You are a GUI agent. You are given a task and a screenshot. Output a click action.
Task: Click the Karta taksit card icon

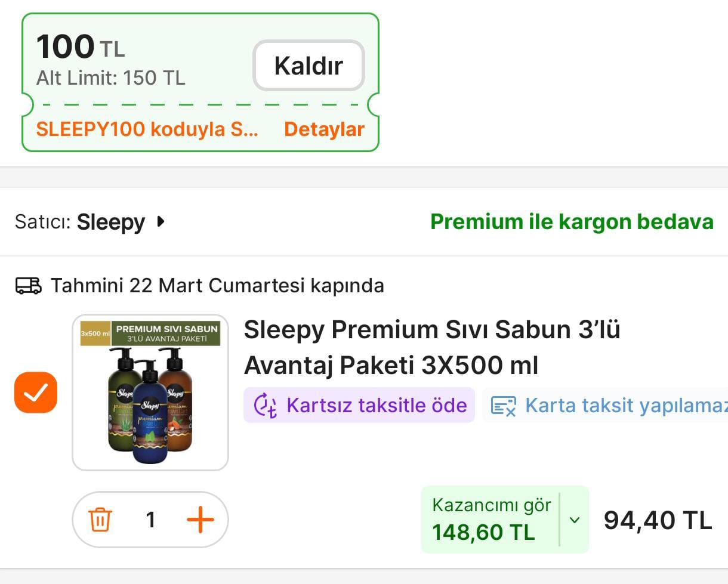point(503,406)
